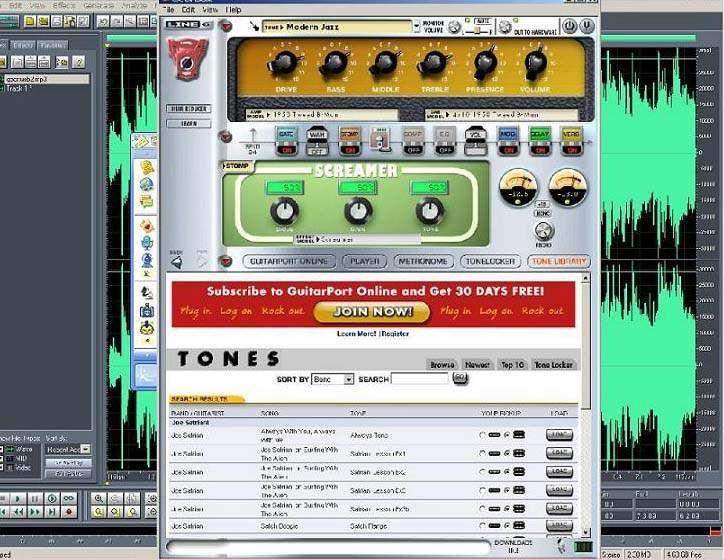Open the Cab Model selector

(501, 114)
